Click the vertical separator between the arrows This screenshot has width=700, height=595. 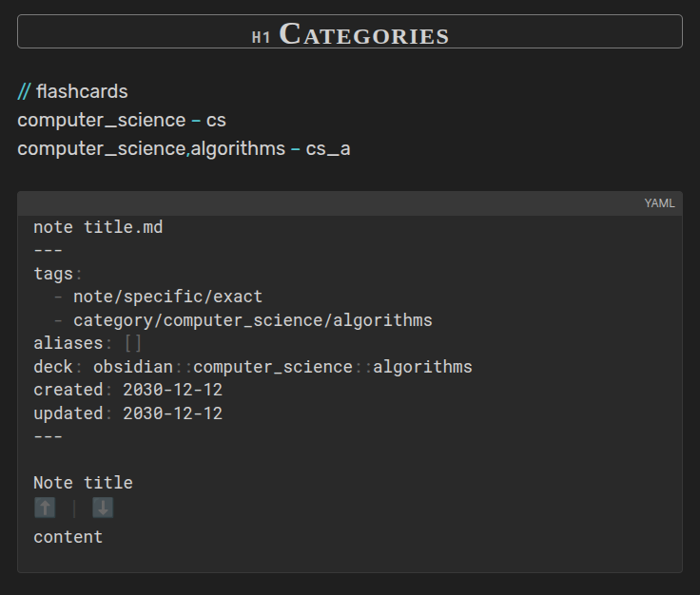click(x=74, y=509)
